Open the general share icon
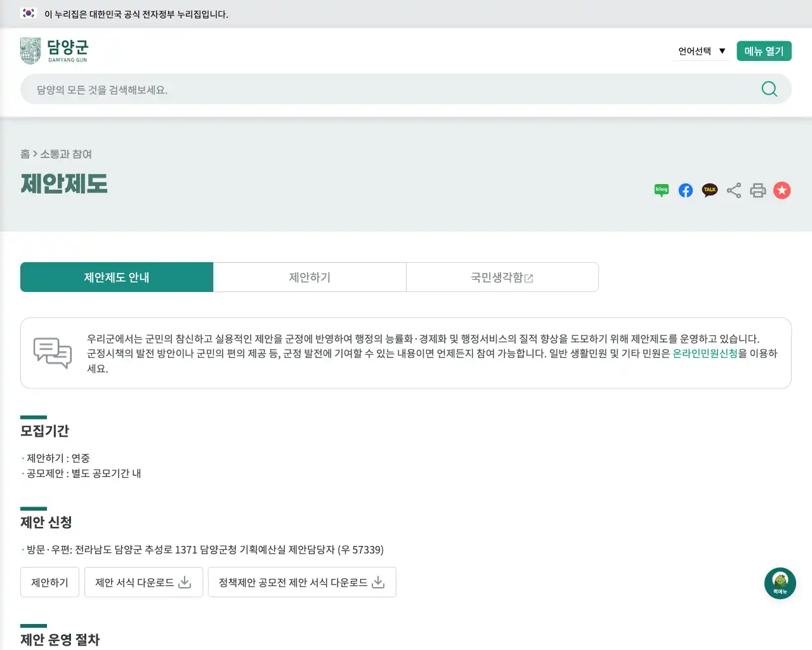Viewport: 812px width, 650px height. click(734, 190)
